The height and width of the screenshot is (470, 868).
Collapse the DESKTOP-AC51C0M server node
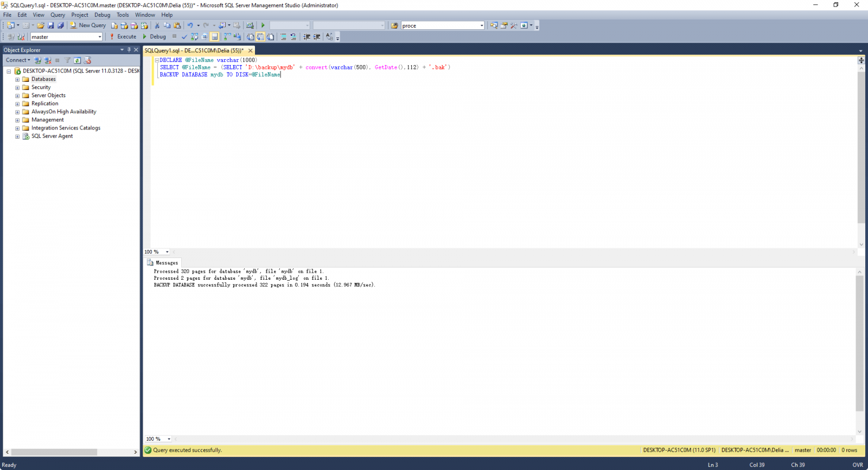[x=9, y=71]
